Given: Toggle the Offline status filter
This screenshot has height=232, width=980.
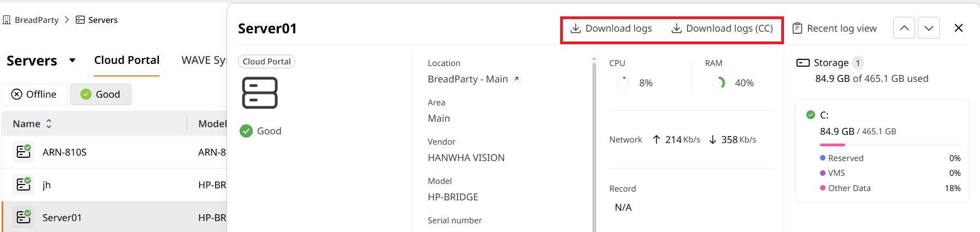Looking at the screenshot, I should (34, 94).
